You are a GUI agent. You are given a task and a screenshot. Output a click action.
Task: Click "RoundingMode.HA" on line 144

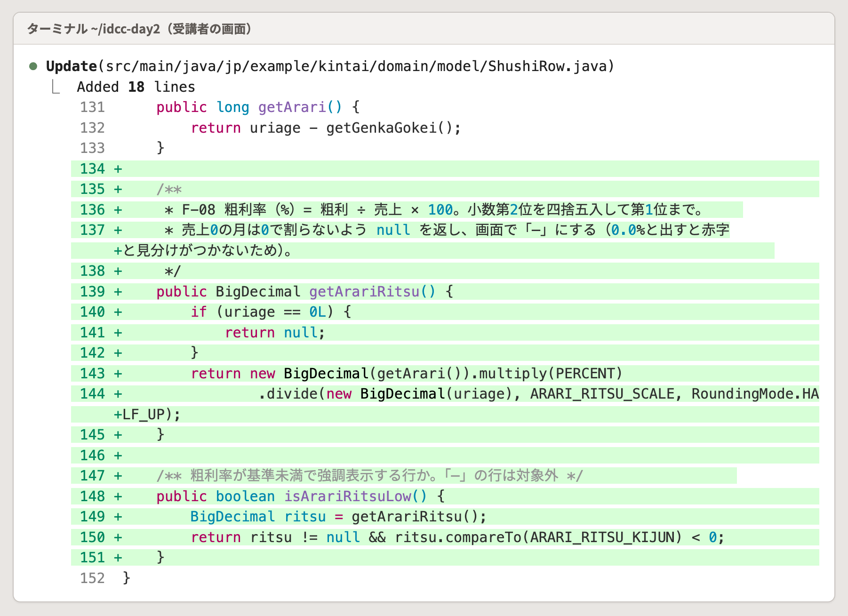(x=755, y=394)
